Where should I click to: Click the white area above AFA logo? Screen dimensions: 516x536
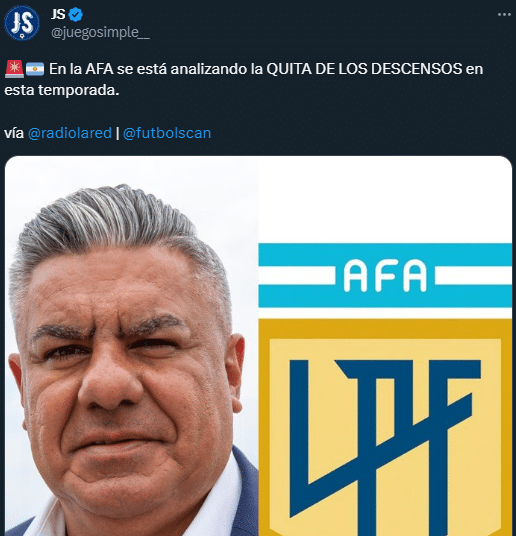click(385, 199)
